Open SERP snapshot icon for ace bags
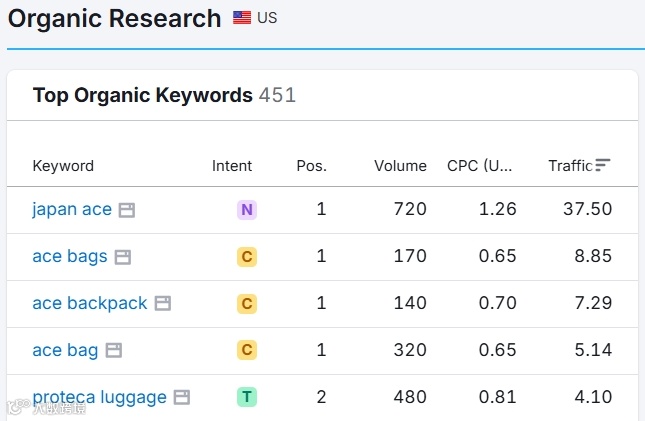645x421 pixels. (122, 257)
